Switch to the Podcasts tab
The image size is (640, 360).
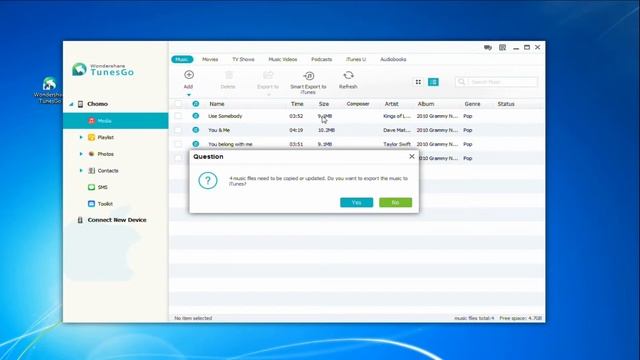point(322,59)
